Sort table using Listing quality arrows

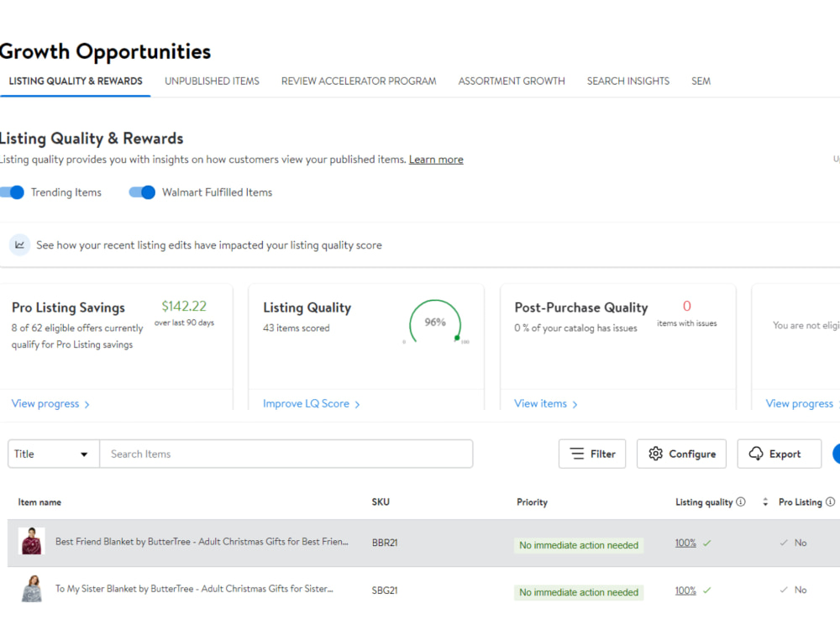tap(765, 502)
